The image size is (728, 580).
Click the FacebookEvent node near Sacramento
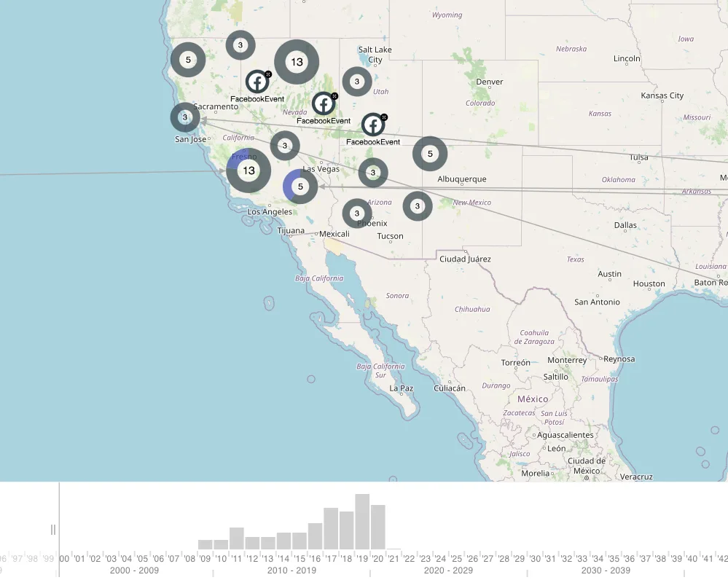[x=257, y=82]
